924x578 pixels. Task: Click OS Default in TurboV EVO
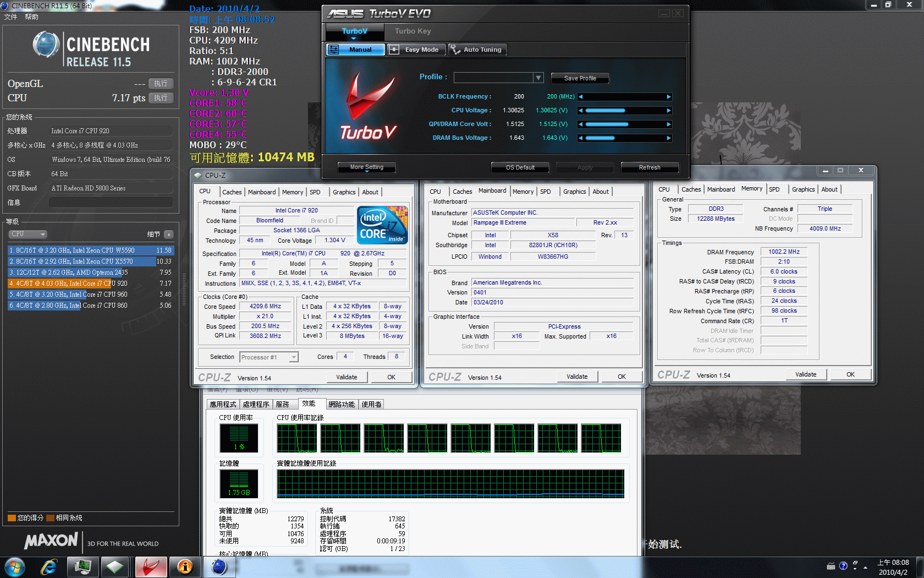(x=520, y=167)
